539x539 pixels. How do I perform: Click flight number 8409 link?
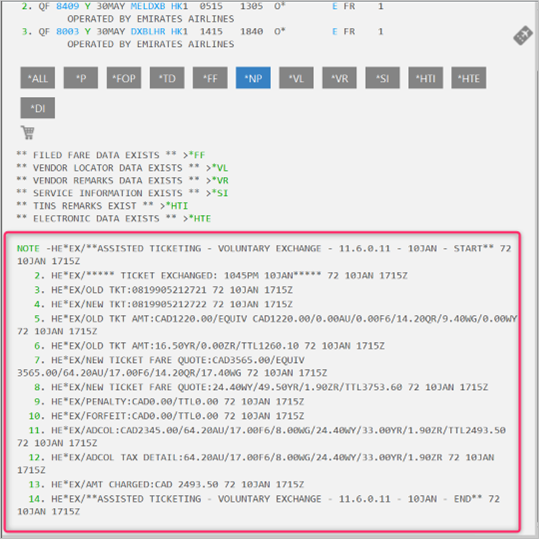point(68,6)
